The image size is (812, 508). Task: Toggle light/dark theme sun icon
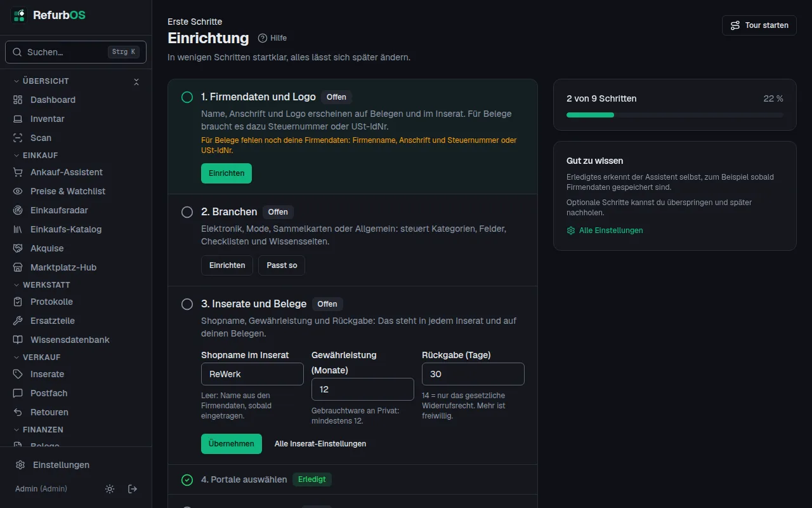(x=110, y=489)
